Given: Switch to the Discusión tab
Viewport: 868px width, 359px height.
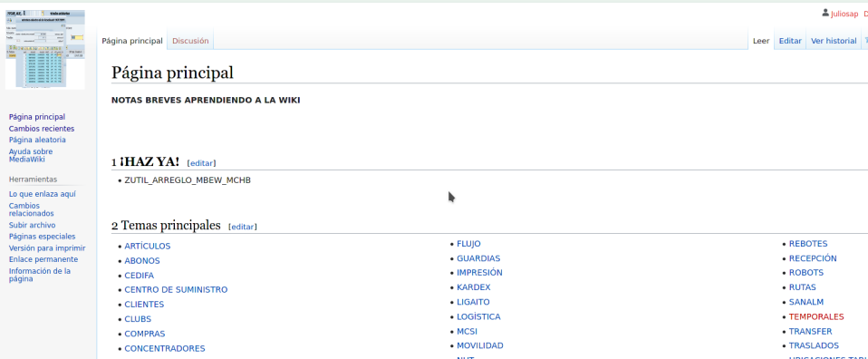Looking at the screenshot, I should click(190, 41).
